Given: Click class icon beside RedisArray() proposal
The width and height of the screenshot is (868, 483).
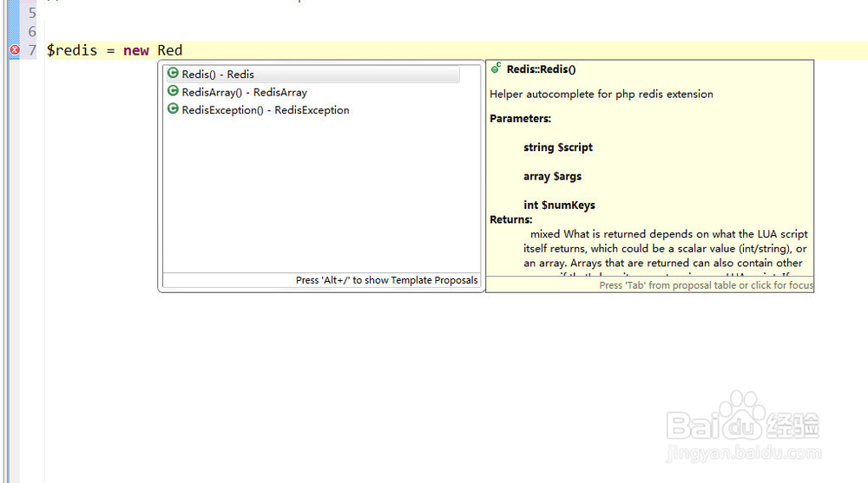Looking at the screenshot, I should tap(173, 91).
